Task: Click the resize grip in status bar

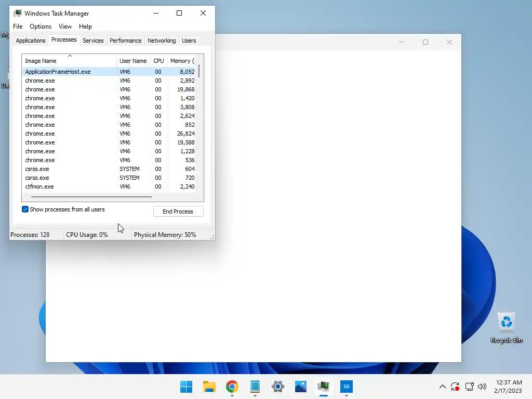Action: [x=212, y=237]
